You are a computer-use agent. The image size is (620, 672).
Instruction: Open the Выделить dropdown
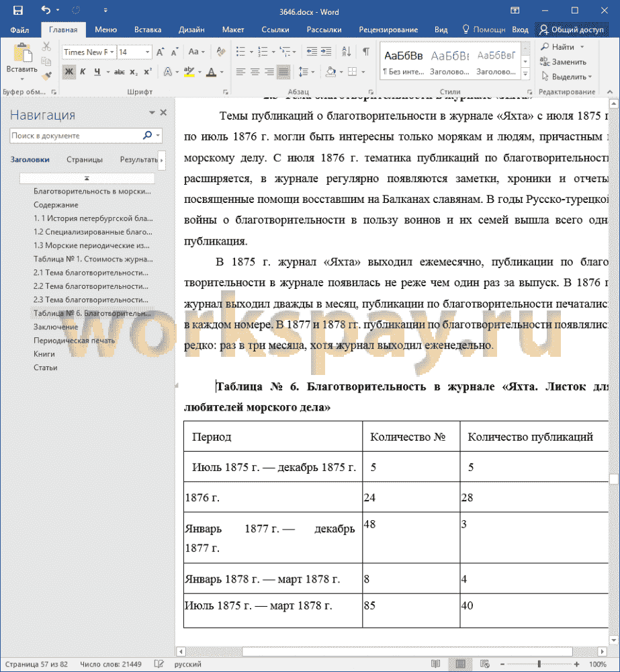tap(566, 77)
